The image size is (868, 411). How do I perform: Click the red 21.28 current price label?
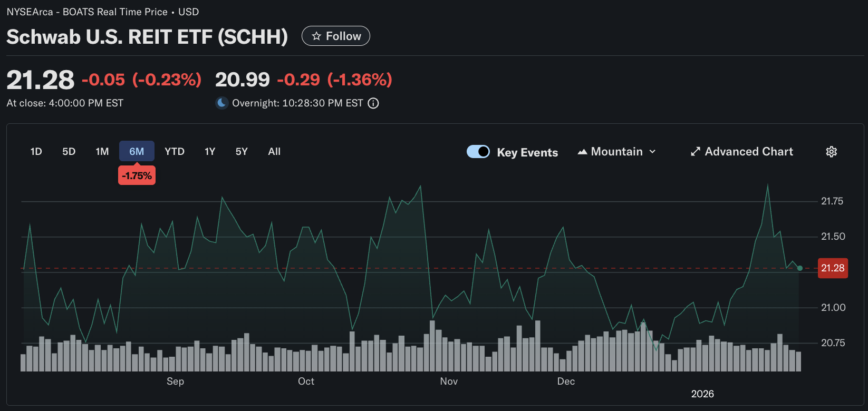coord(833,268)
